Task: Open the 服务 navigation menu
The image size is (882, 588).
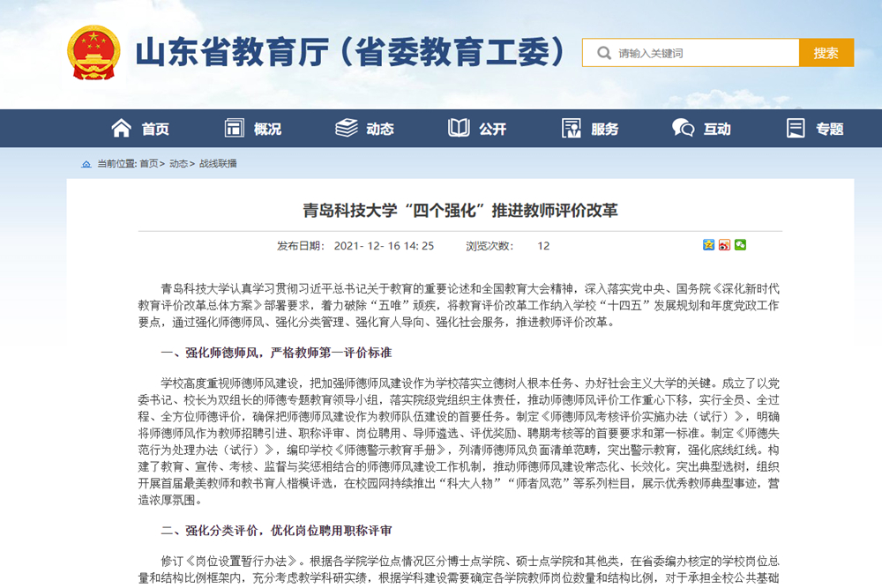Action: (x=604, y=129)
